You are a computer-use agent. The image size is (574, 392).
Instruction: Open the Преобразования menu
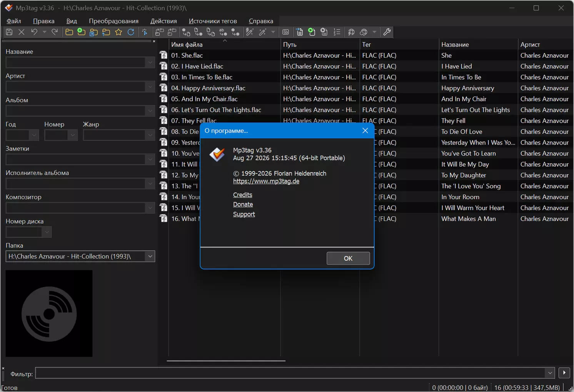tap(114, 21)
